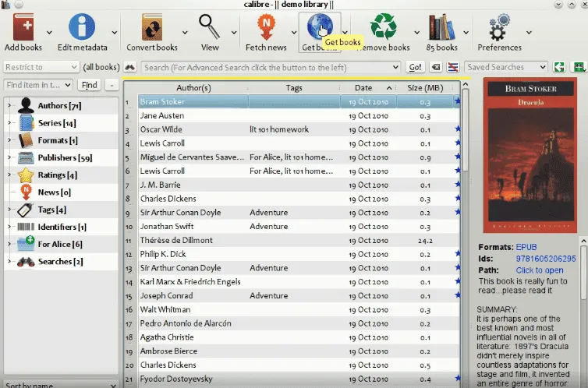Screen dimensions: 588x388
Task: Open Edit metadata for selected book
Action: 82,28
